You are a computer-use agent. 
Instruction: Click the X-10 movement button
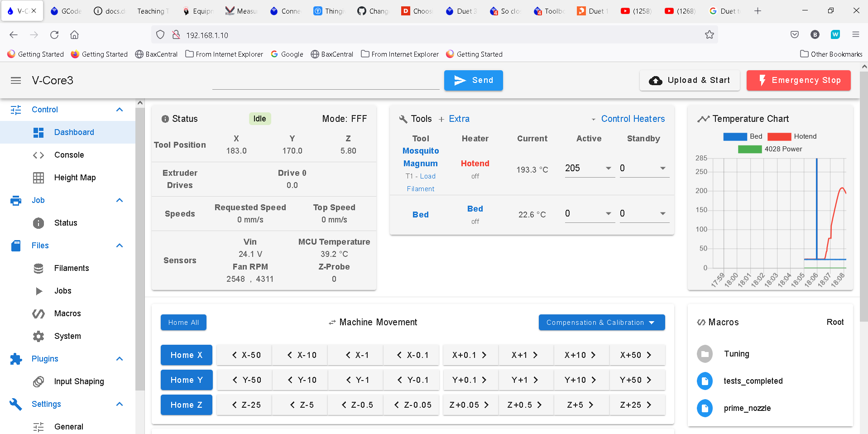tap(299, 355)
